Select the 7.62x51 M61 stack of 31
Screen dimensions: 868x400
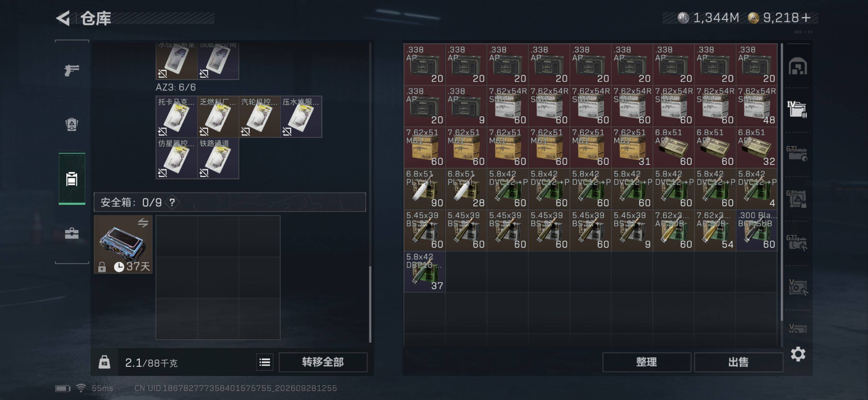632,147
